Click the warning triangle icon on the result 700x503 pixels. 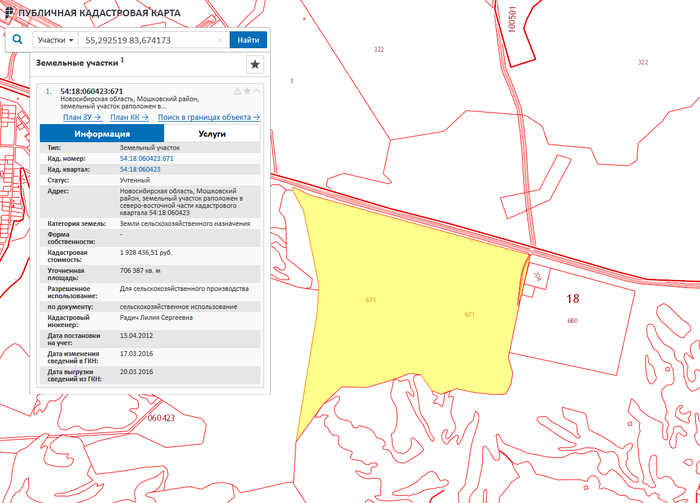pos(237,91)
